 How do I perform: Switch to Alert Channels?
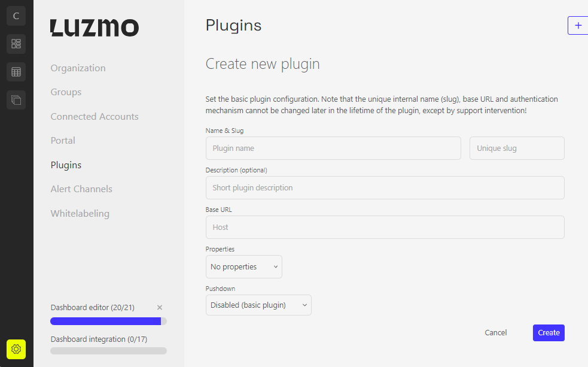click(81, 189)
